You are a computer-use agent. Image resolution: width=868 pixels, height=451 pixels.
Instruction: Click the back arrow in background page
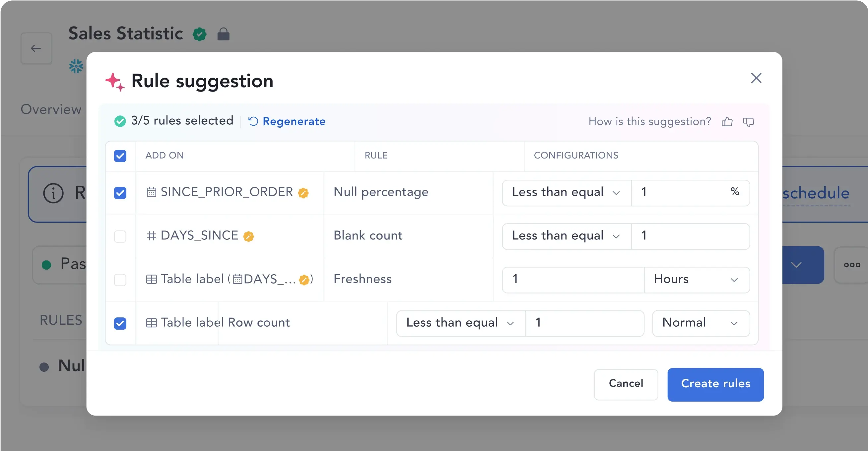point(36,48)
